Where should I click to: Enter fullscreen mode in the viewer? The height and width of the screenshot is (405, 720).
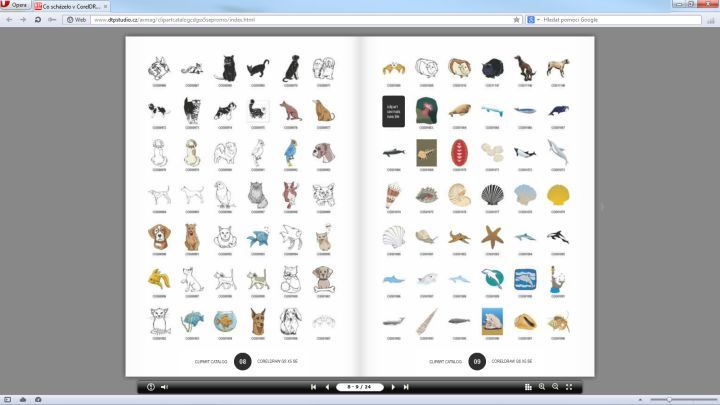[569, 386]
